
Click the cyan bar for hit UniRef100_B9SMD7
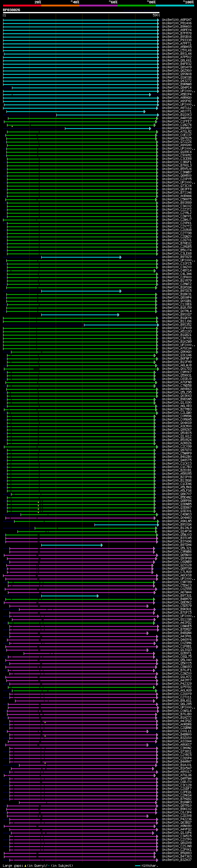[x=108, y=128]
